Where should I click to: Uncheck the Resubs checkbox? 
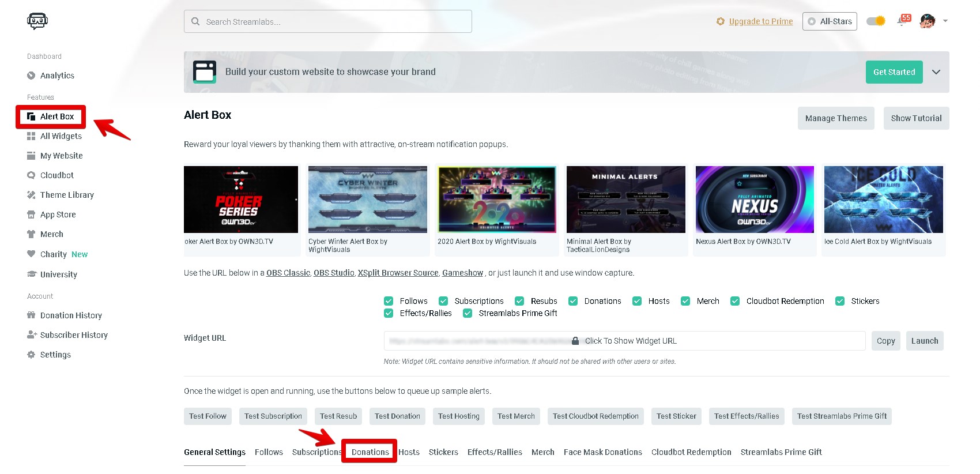(519, 301)
